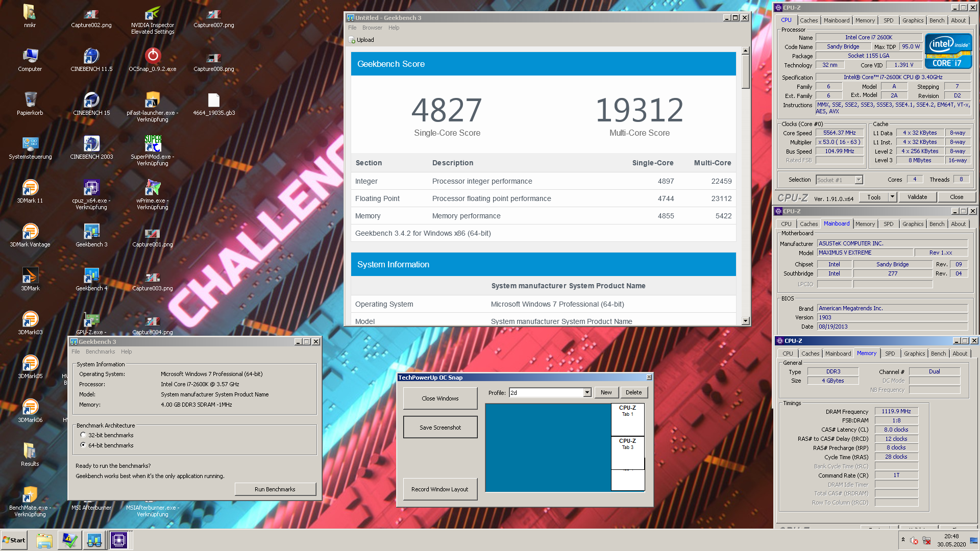Click taskbar clock showing 20:48
Viewport: 980px width, 551px height.
click(951, 536)
